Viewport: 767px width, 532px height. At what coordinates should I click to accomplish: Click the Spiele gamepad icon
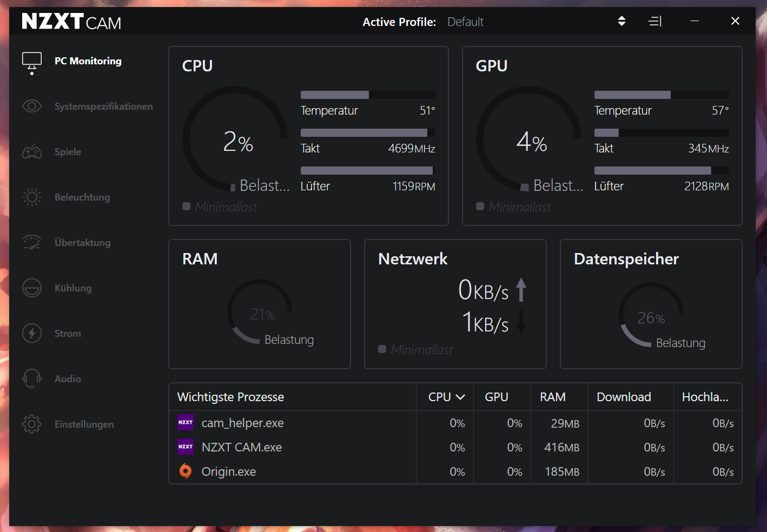pos(32,152)
